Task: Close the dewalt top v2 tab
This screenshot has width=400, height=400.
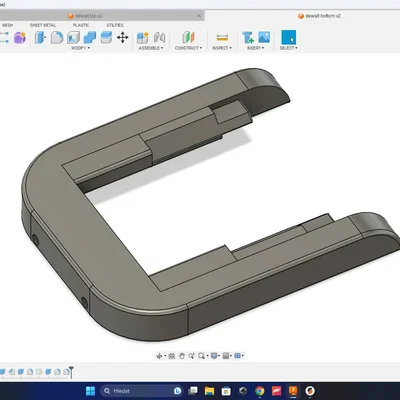Action: pos(199,16)
